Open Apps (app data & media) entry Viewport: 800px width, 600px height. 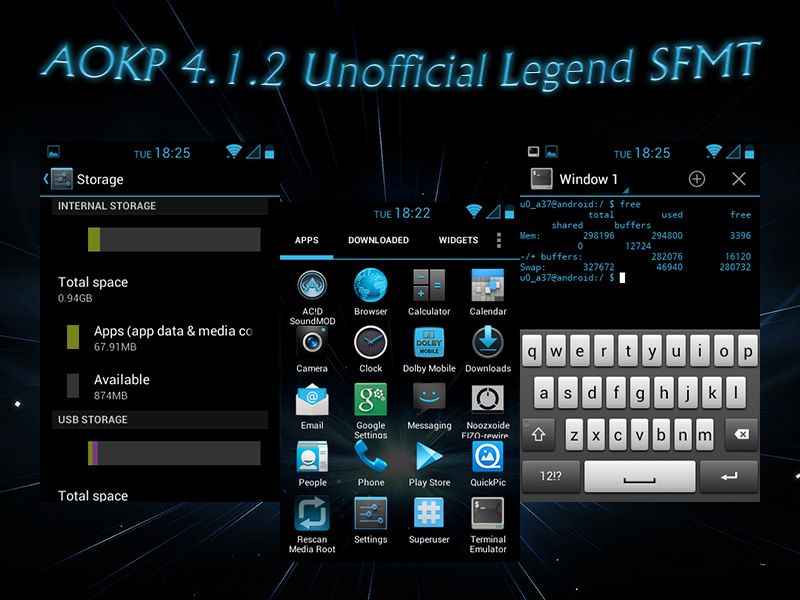click(x=160, y=338)
